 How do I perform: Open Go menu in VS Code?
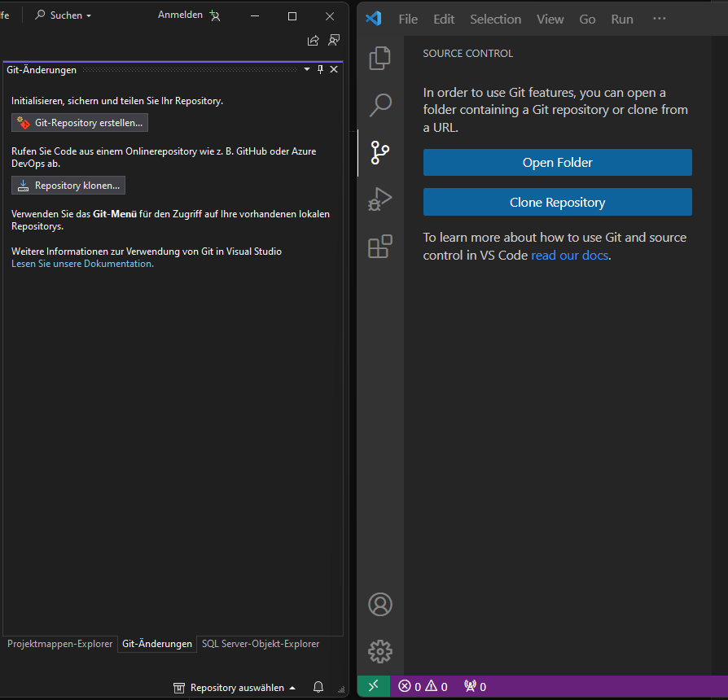point(587,19)
